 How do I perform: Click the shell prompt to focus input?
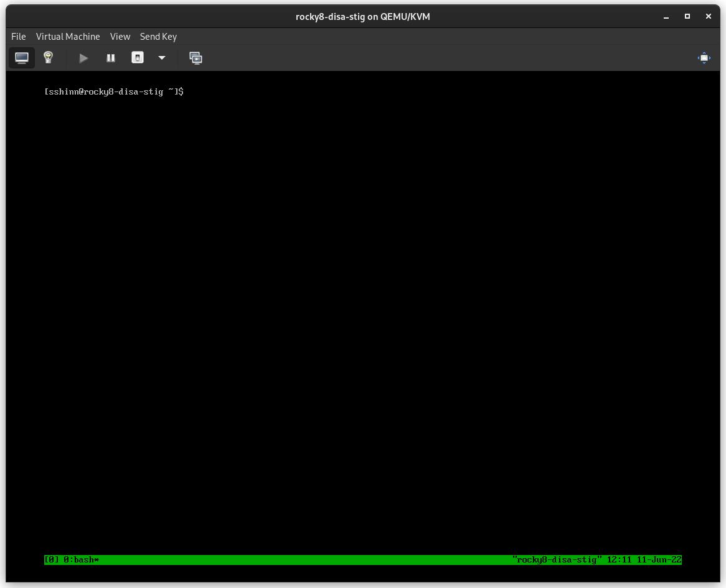(114, 91)
